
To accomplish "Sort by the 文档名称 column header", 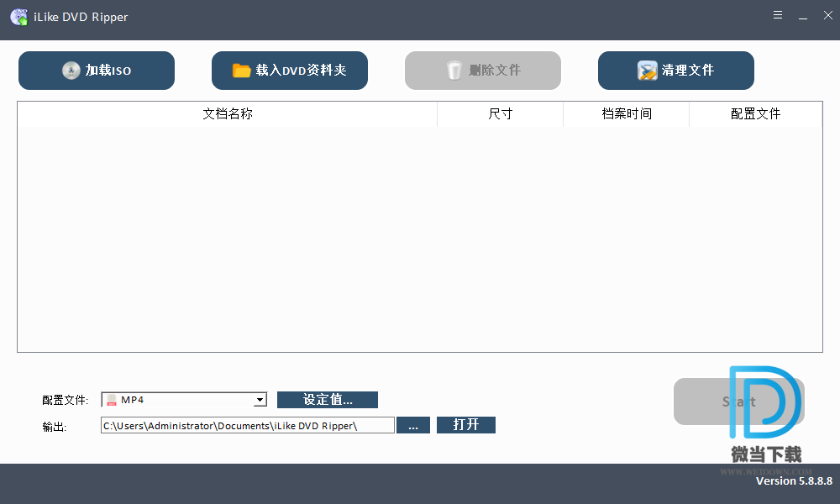I will click(x=227, y=114).
